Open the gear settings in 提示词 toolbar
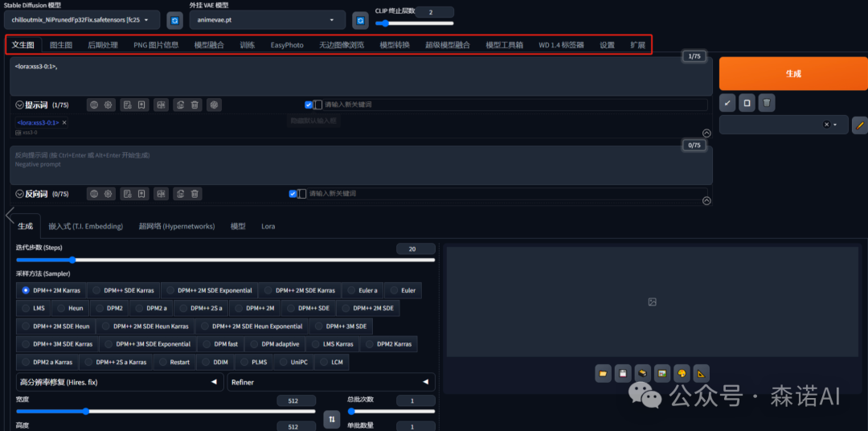This screenshot has width=868, height=431. tap(108, 105)
